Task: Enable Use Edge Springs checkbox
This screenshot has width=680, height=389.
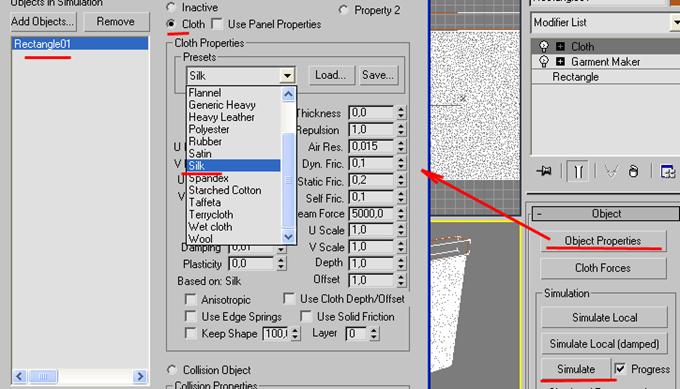Action: [x=190, y=317]
